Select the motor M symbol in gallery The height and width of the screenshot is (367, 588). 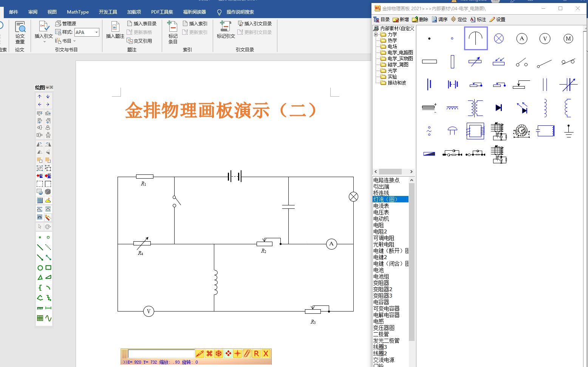point(568,38)
